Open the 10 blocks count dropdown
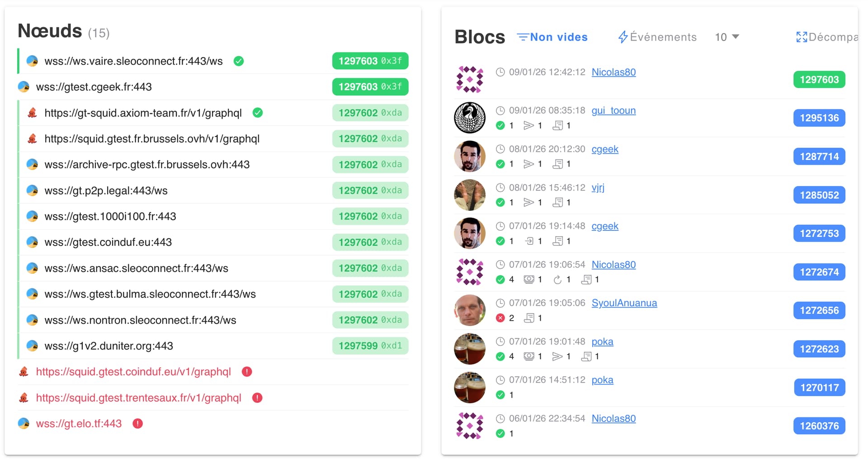Screen dimensions: 868x463 click(x=727, y=37)
